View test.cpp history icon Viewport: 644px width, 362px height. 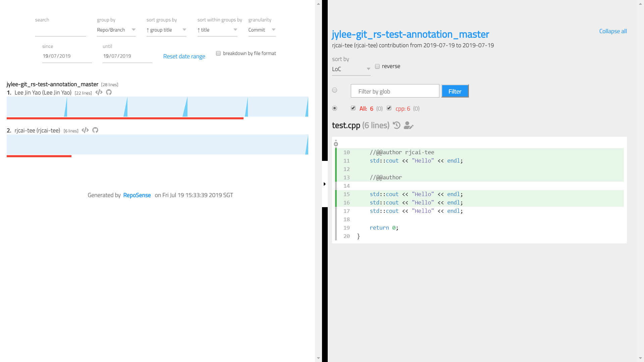coord(397,125)
